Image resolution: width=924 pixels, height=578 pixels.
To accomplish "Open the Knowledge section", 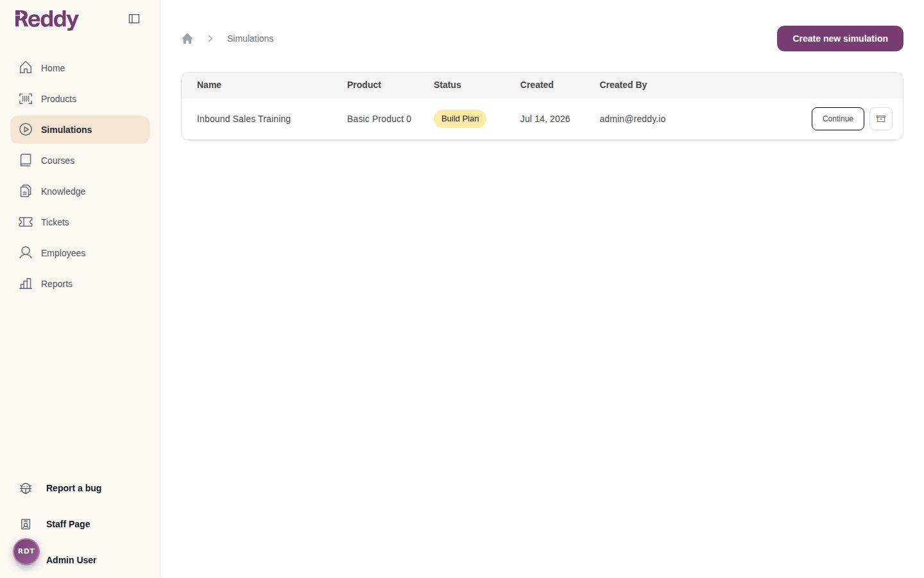I will coord(80,191).
